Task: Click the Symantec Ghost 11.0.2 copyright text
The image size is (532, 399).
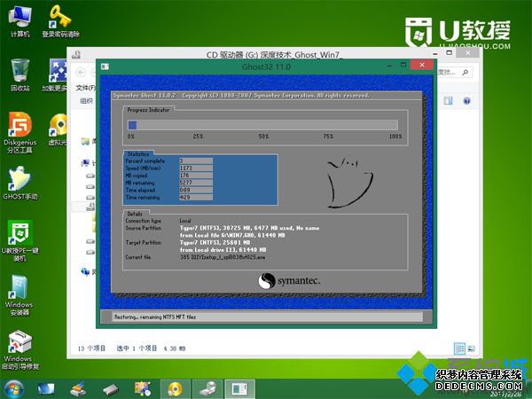Action: (241, 96)
